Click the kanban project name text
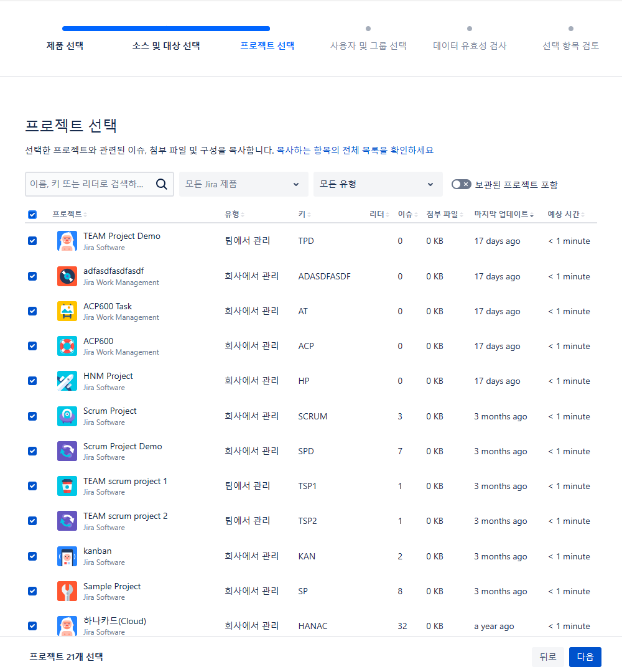The image size is (622, 672). point(97,551)
